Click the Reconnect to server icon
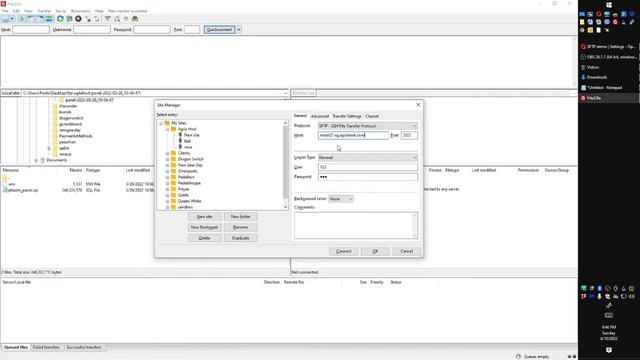 [x=97, y=19]
